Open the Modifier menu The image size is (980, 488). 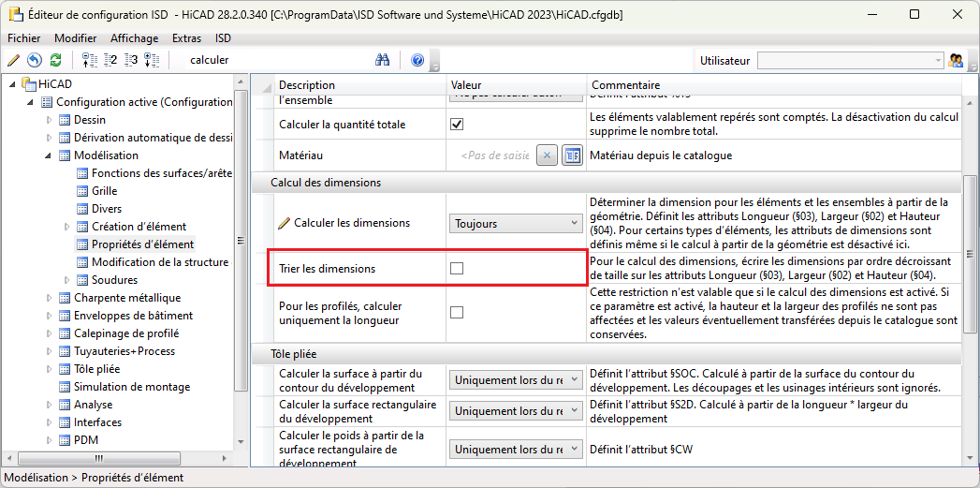pos(75,38)
